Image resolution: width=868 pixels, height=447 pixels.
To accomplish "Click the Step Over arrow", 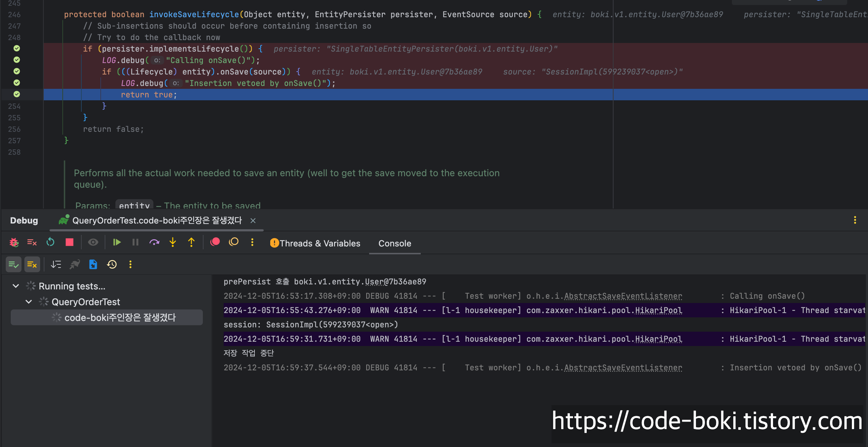I will point(154,242).
